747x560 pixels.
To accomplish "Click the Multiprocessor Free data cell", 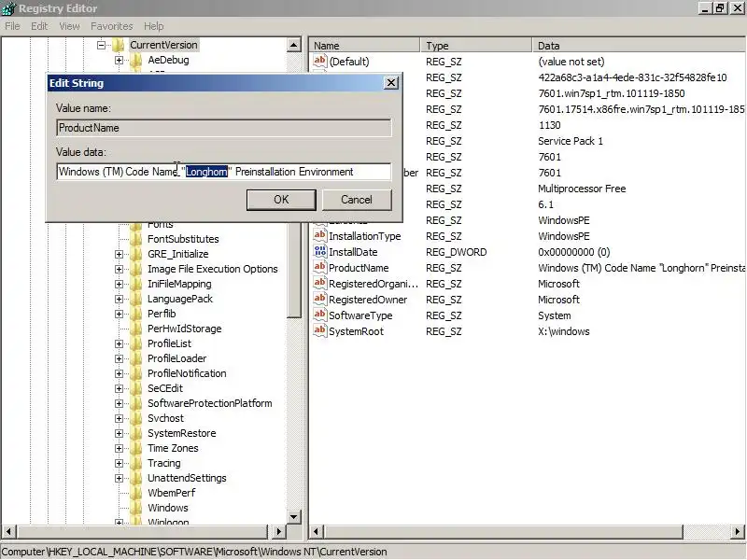I will coord(582,189).
